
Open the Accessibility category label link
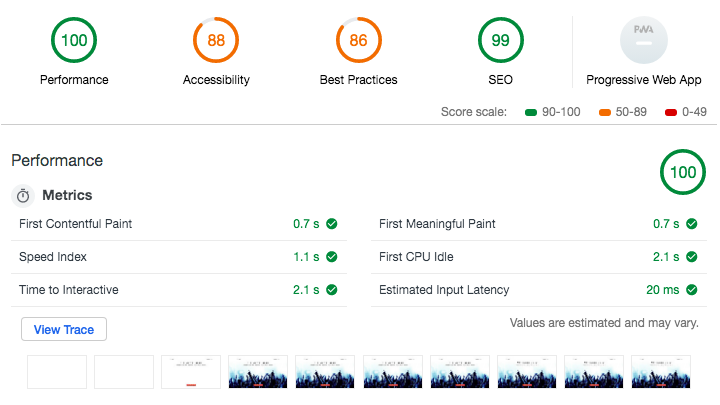[216, 80]
